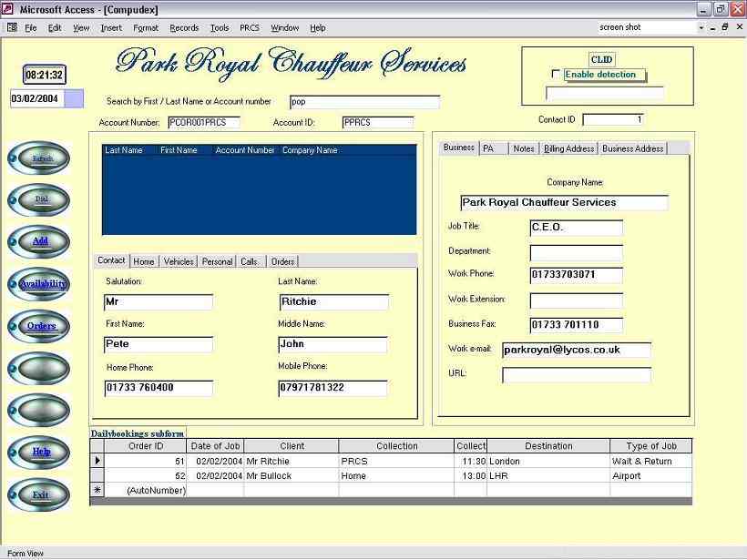Click the 'Wait & Return' job type cell

pos(650,461)
